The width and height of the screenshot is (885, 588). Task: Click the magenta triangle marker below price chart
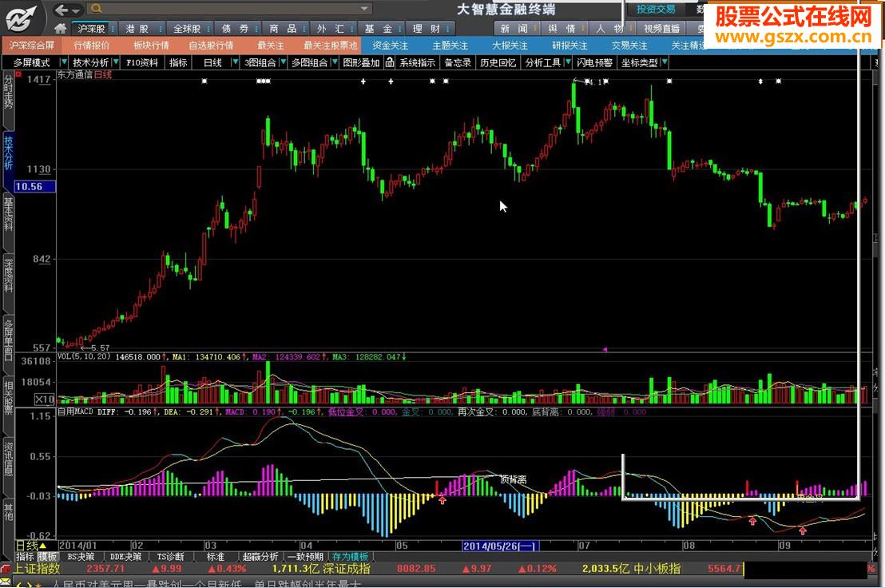[605, 349]
